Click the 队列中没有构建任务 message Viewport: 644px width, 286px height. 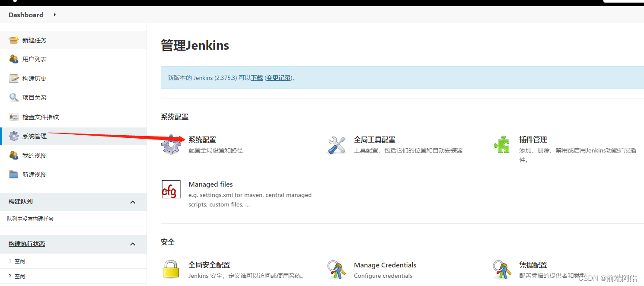(x=30, y=219)
